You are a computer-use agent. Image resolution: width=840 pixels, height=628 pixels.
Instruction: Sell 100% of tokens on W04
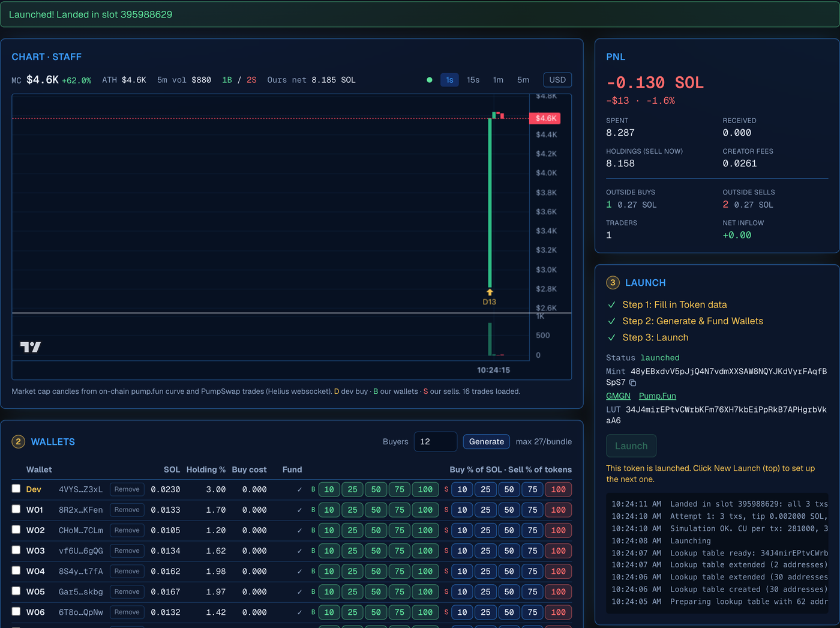(559, 571)
